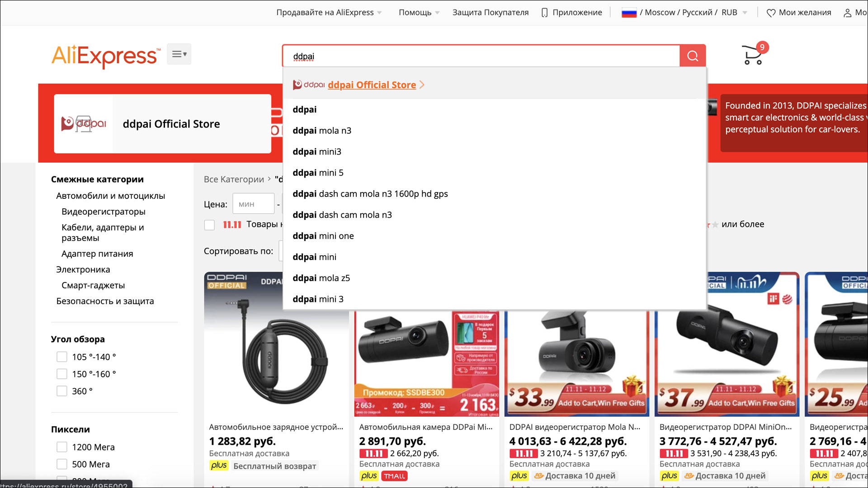Open DDPai Mini camera promo image
This screenshot has height=488, width=868.
pyautogui.click(x=427, y=363)
